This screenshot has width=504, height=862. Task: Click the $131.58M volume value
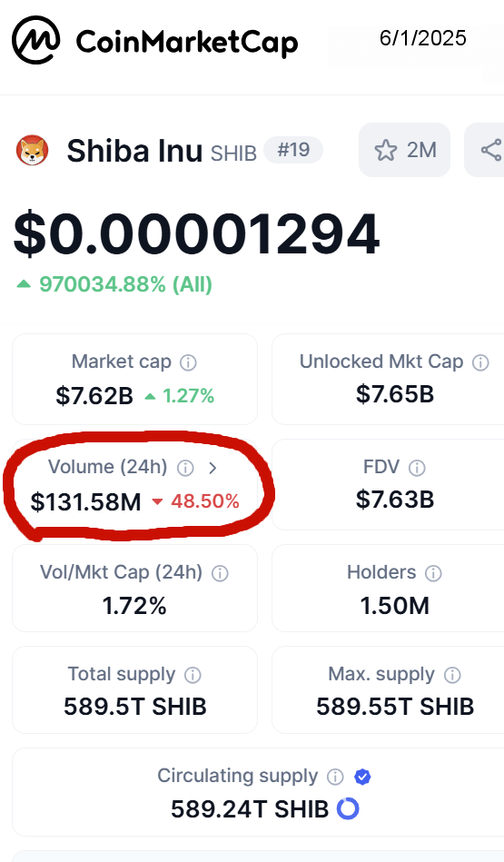85,502
